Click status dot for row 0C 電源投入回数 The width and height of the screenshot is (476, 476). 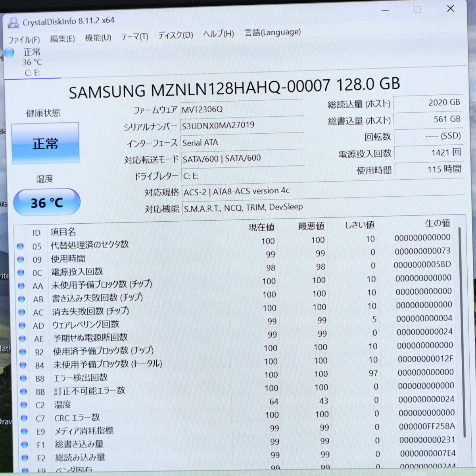pyautogui.click(x=21, y=273)
